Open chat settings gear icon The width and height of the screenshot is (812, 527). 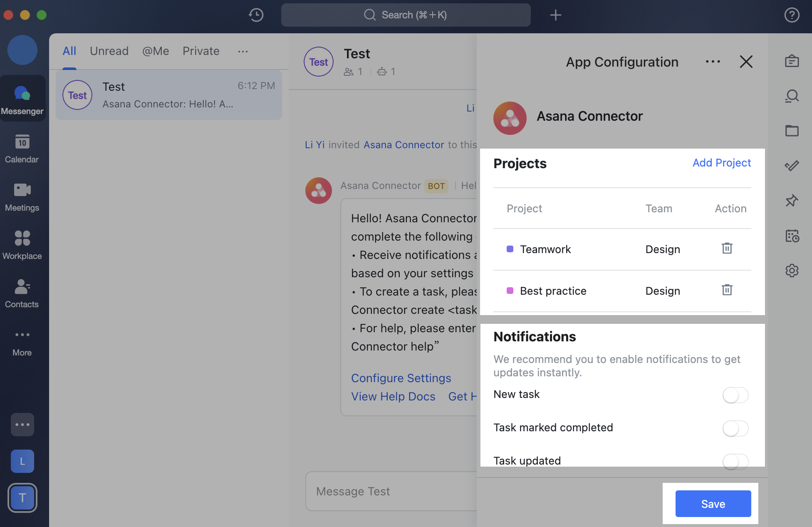(x=792, y=271)
